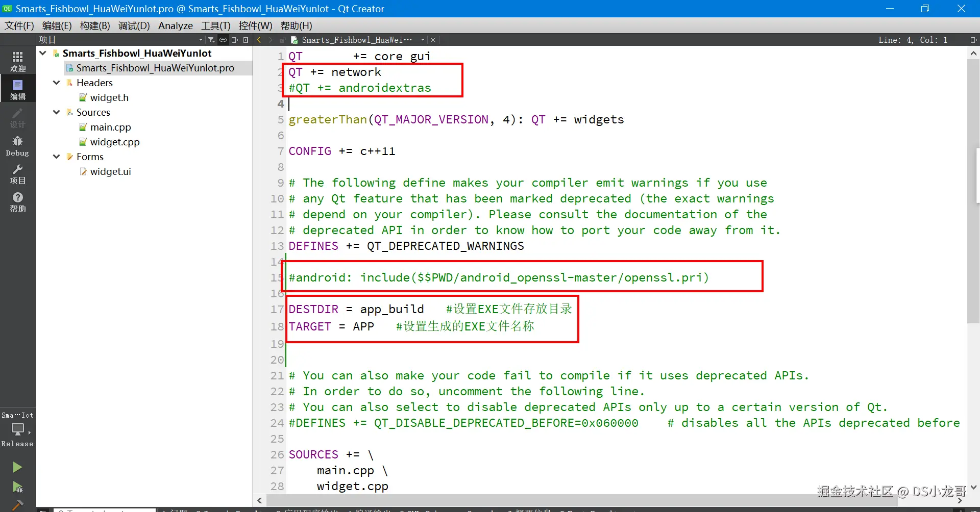
Task: Open the 帮助(H) menu
Action: (297, 25)
